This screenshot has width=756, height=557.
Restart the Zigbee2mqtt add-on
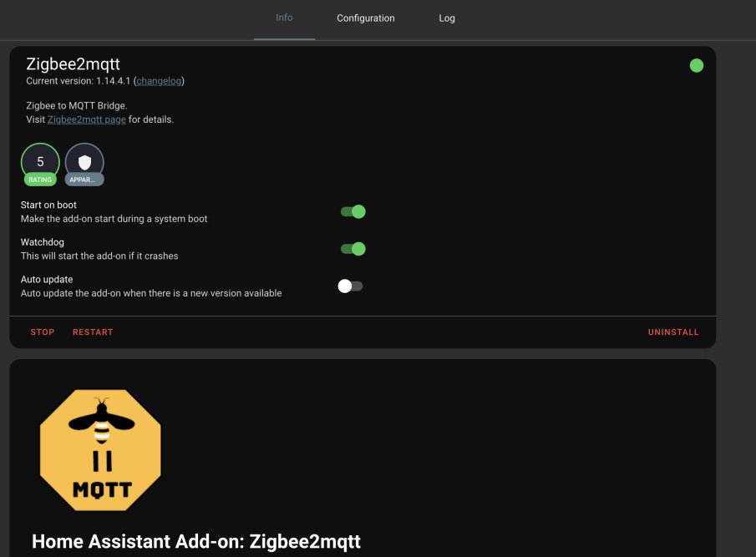click(x=93, y=332)
